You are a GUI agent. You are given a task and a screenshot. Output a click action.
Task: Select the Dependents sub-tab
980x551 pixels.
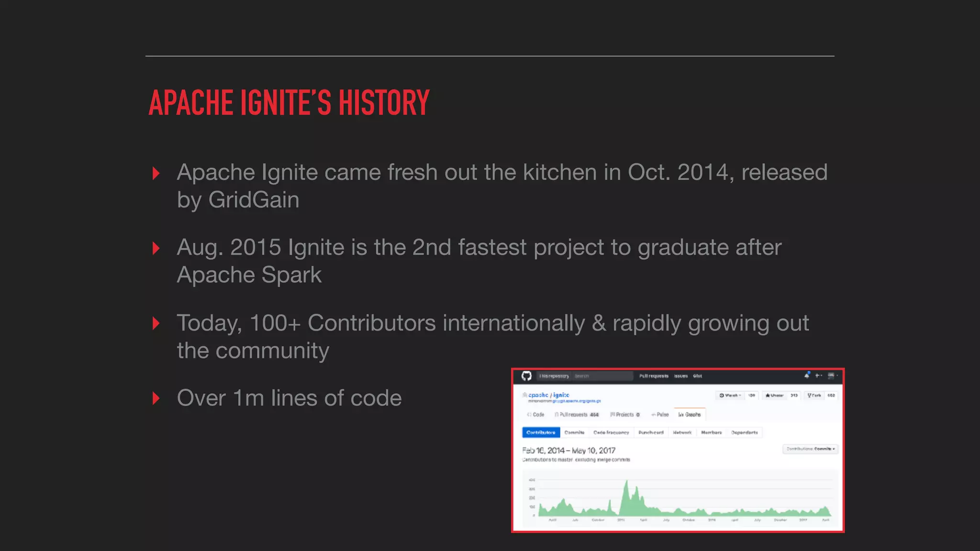(744, 432)
